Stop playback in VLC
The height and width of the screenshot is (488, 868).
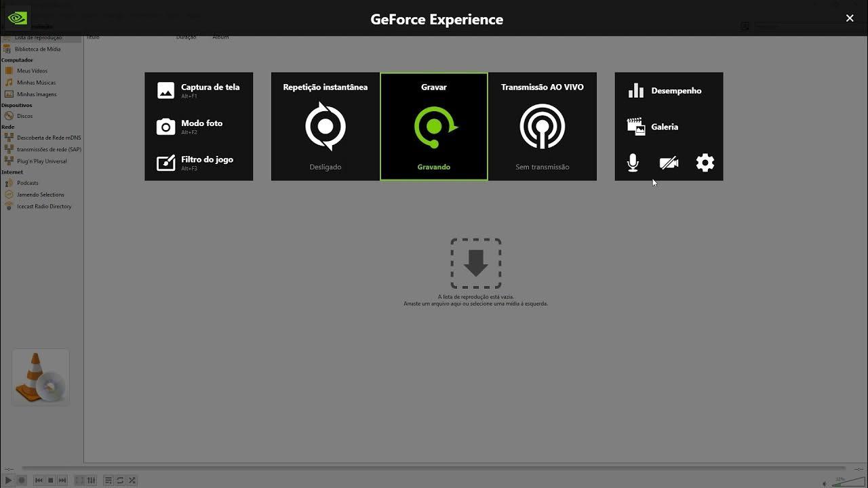(50, 480)
